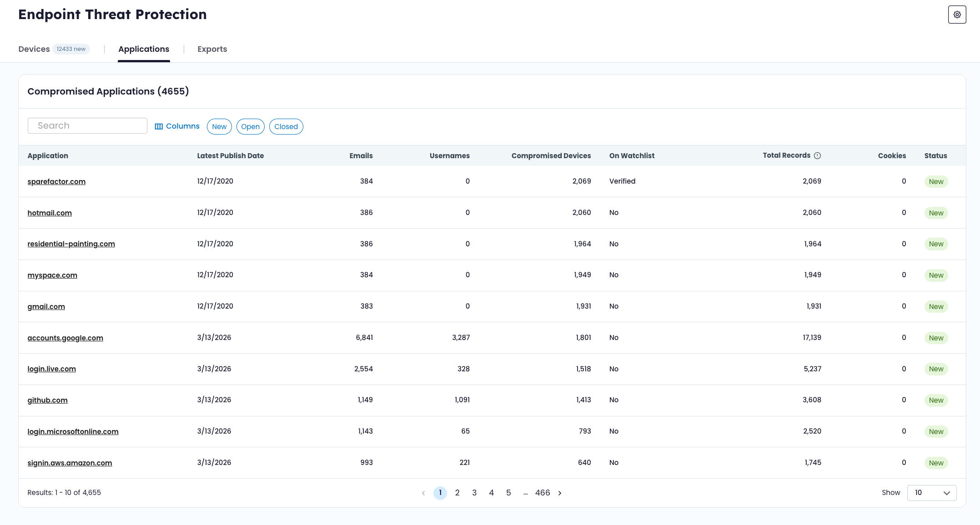980x525 pixels.
Task: Switch to the Devices tab
Action: 34,49
